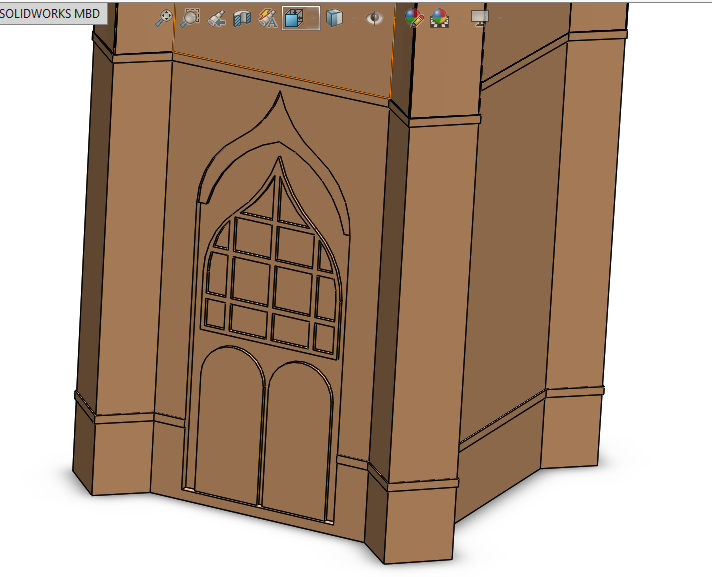
Task: Click the Apply Scene icon
Action: [x=439, y=18]
